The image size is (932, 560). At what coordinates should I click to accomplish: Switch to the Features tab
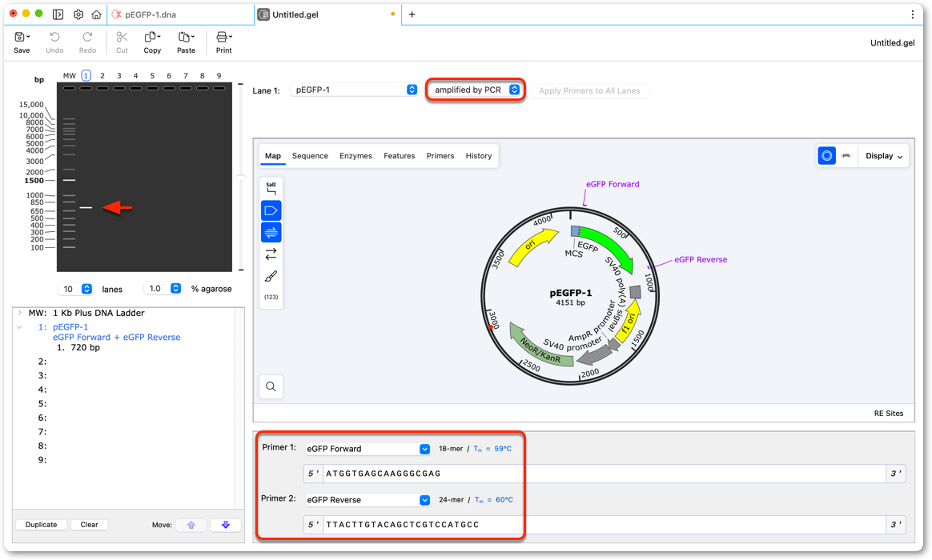coord(399,155)
